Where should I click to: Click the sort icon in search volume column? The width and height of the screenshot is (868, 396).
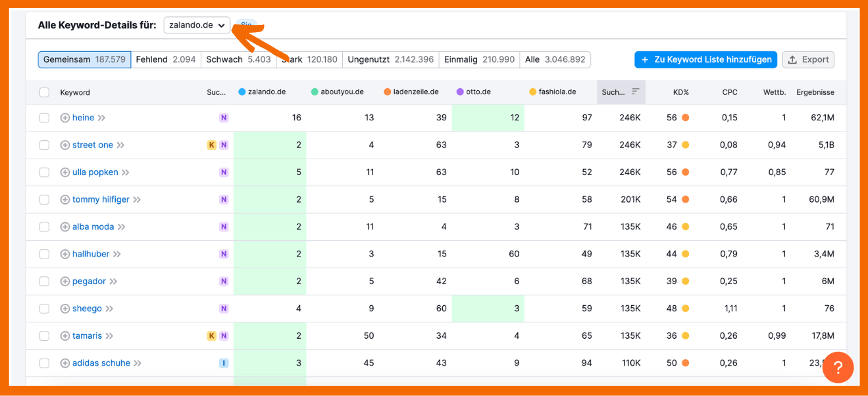point(636,92)
